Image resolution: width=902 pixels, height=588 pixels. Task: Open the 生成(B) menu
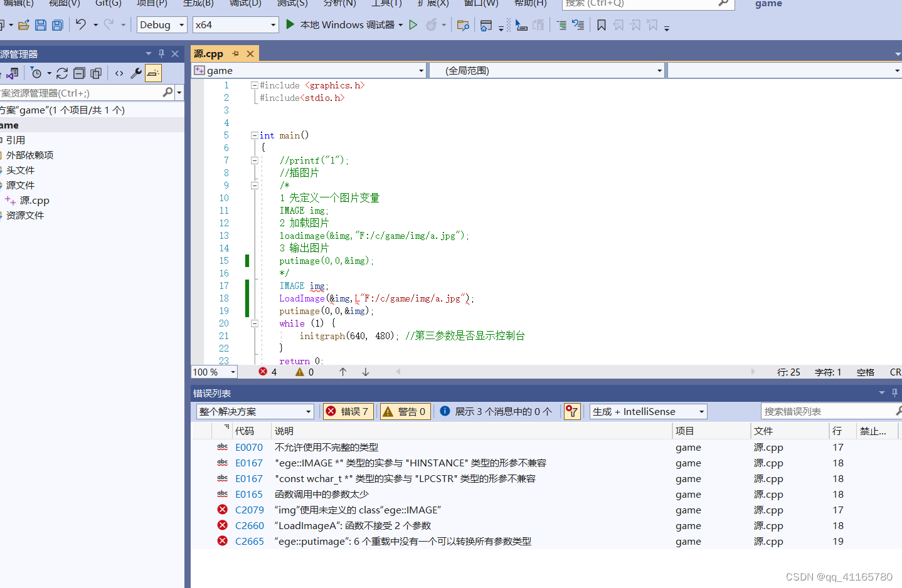coord(198,3)
